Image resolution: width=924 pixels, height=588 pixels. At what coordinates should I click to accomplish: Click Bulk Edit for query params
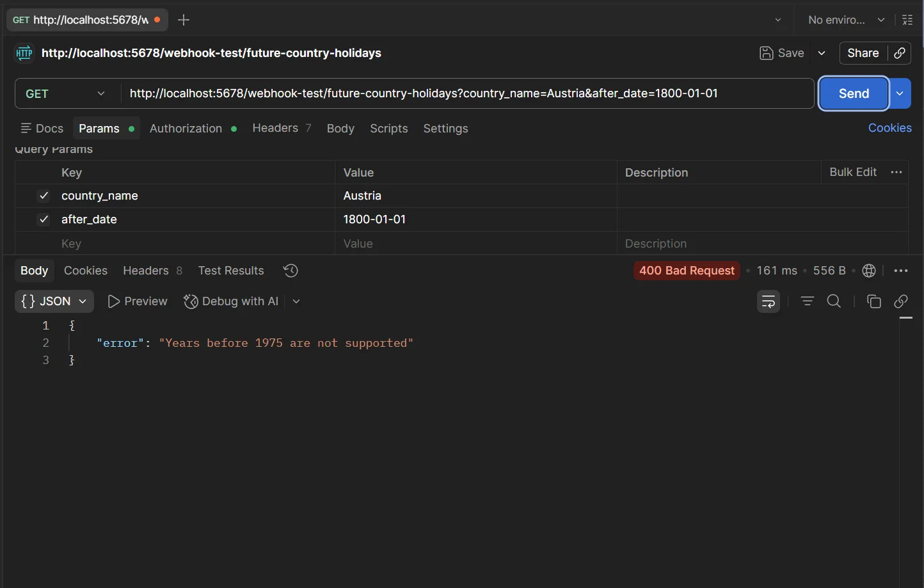[x=853, y=172]
